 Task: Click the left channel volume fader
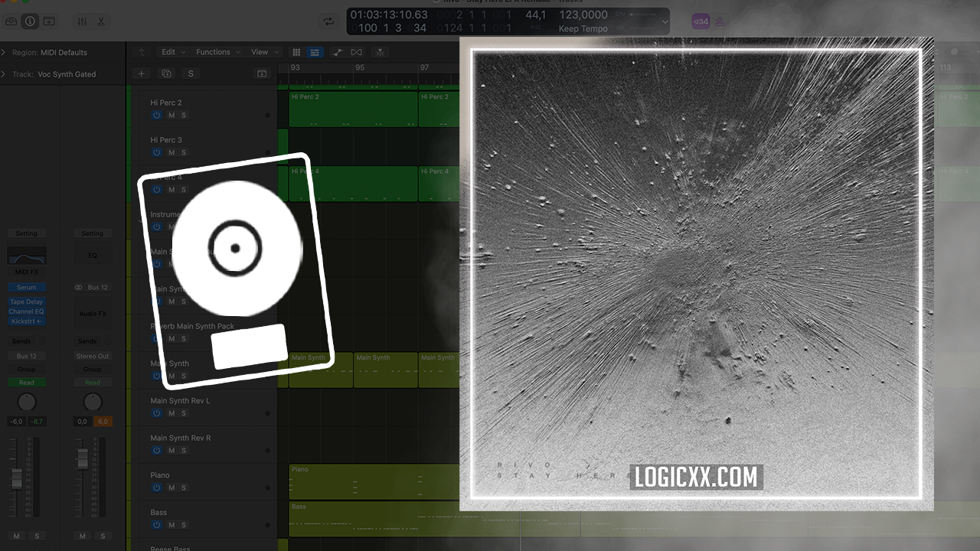point(17,480)
